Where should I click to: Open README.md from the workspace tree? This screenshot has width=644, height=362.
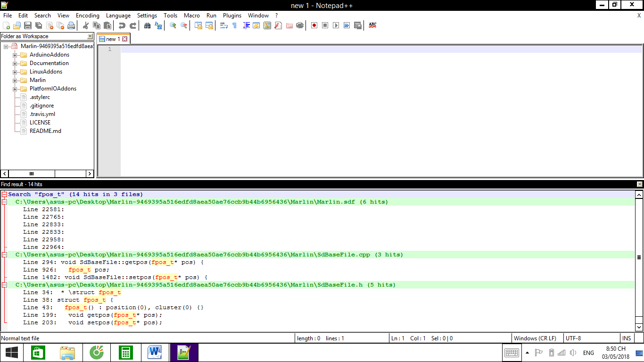tap(45, 131)
